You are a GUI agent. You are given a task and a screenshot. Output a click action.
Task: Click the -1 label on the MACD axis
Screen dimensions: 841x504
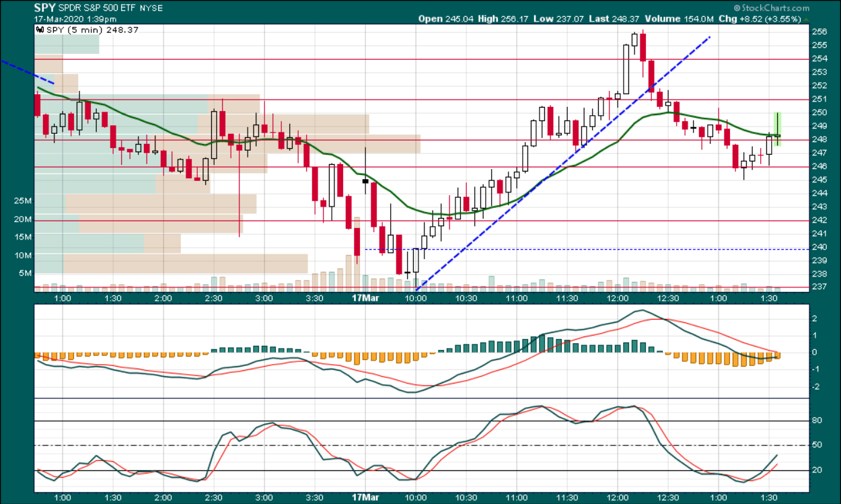point(816,369)
